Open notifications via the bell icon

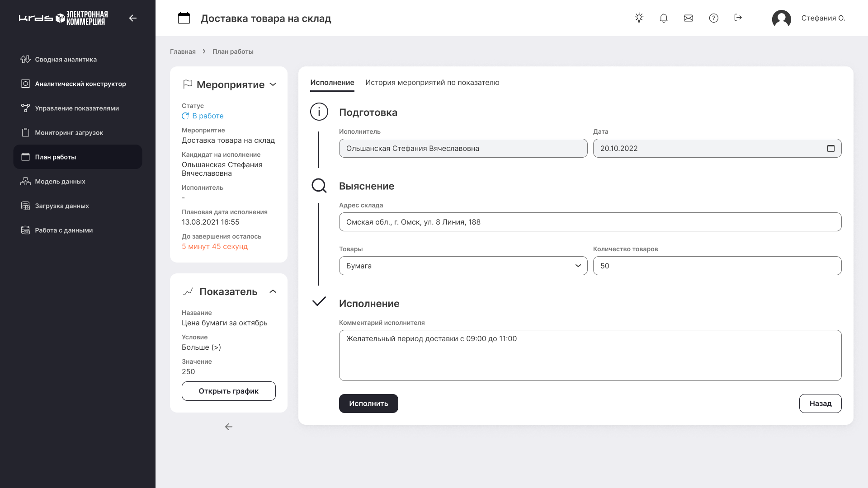click(664, 18)
